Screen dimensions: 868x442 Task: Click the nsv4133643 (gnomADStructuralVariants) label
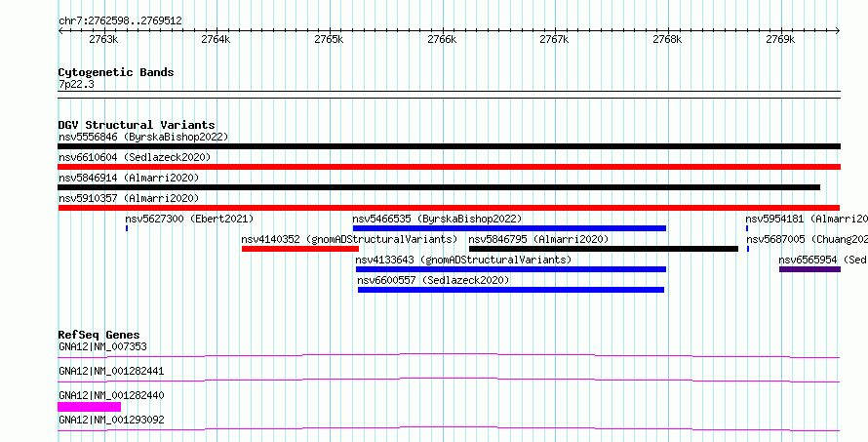click(463, 260)
